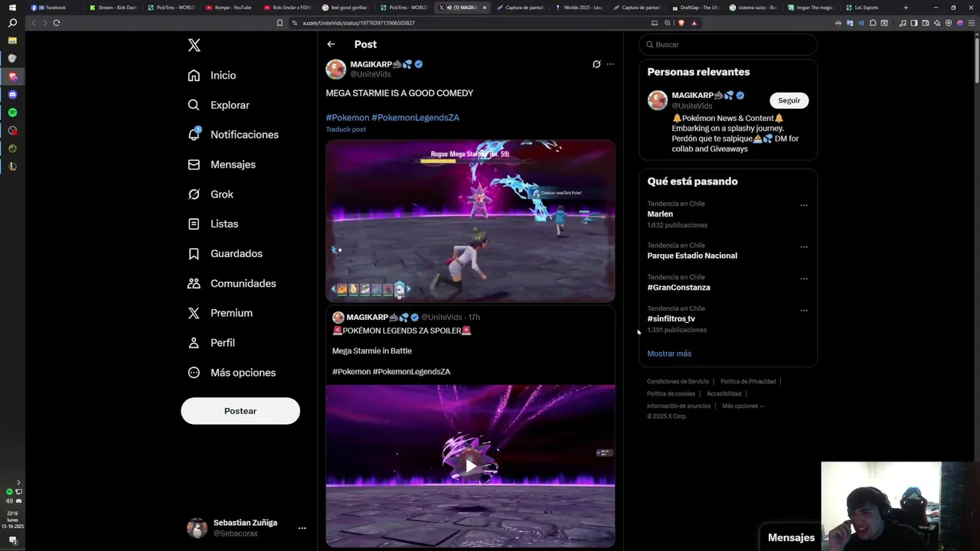
Task: Click the X logo in the sidebar
Action: [x=194, y=45]
